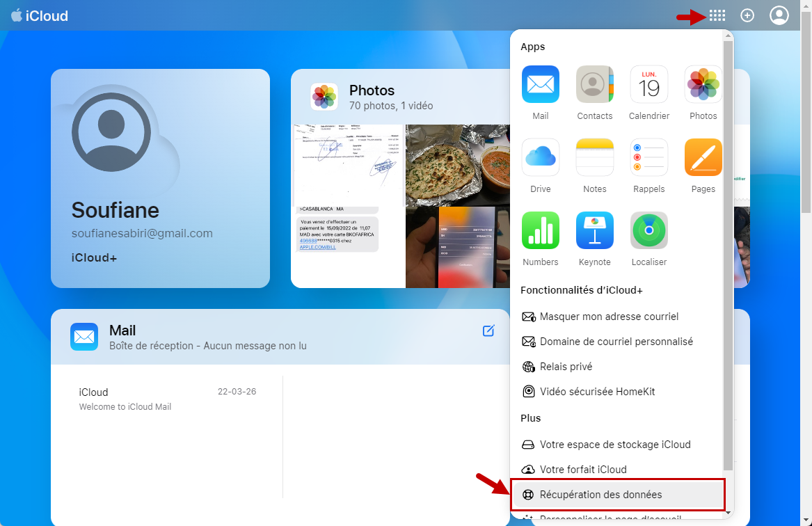Select Relais privé option
The height and width of the screenshot is (526, 812).
[557, 367]
